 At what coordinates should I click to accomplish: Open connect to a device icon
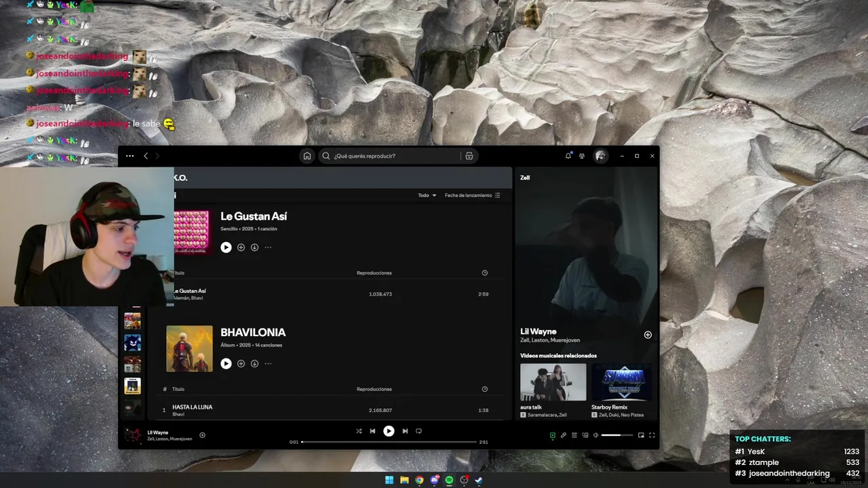[x=585, y=435]
